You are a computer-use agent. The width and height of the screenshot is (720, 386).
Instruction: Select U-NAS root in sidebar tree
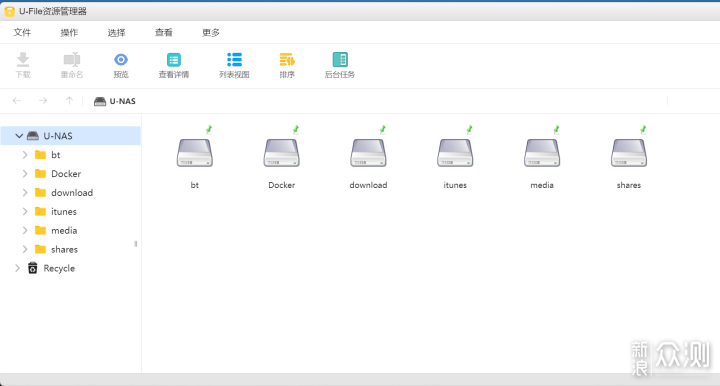(x=70, y=136)
